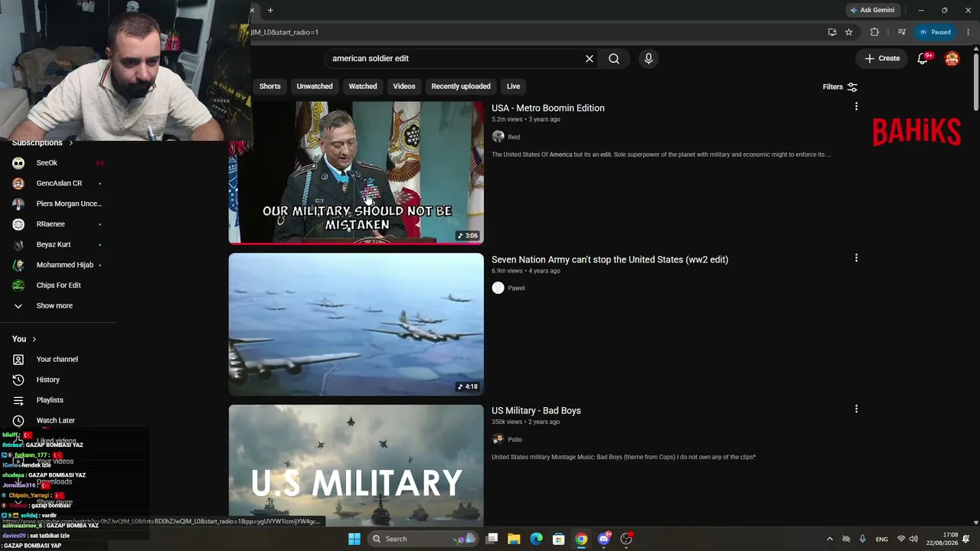Open options menu for US Military - Bad Boys
Viewport: 980px width, 551px height.
[856, 409]
